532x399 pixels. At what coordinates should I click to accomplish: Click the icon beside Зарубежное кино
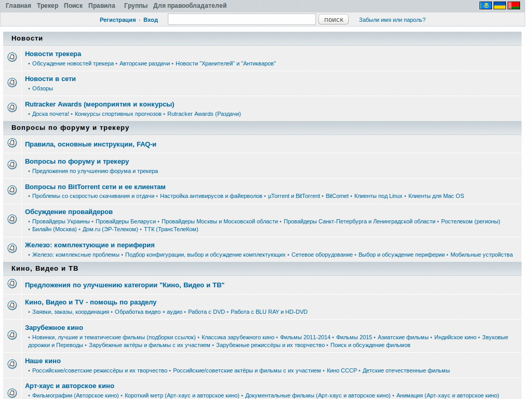(12, 335)
